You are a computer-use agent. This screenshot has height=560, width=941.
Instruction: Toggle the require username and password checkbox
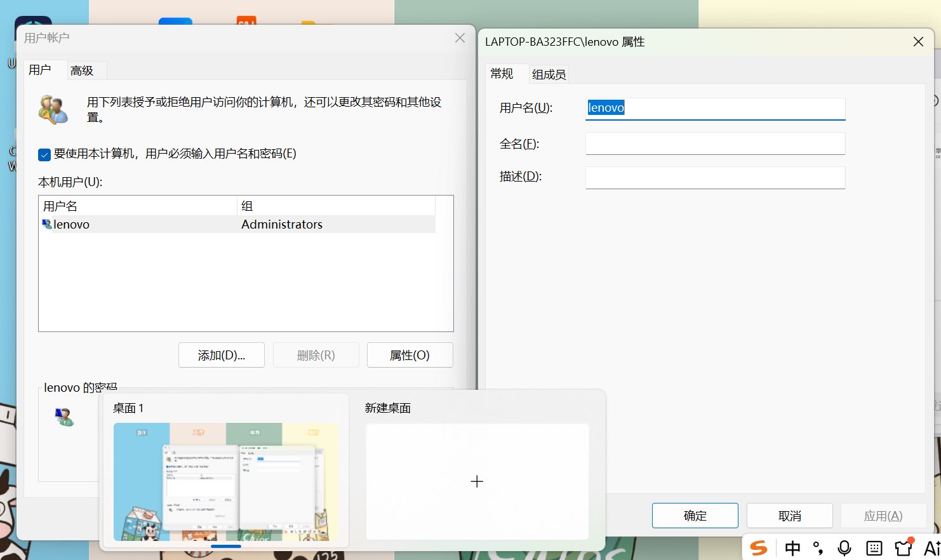(44, 154)
